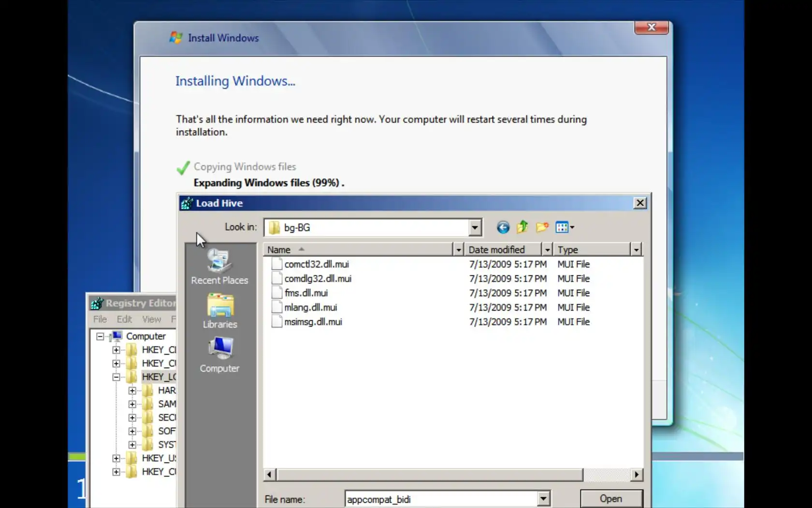Select the fms.dll.mui file icon
812x508 pixels.
click(x=276, y=293)
